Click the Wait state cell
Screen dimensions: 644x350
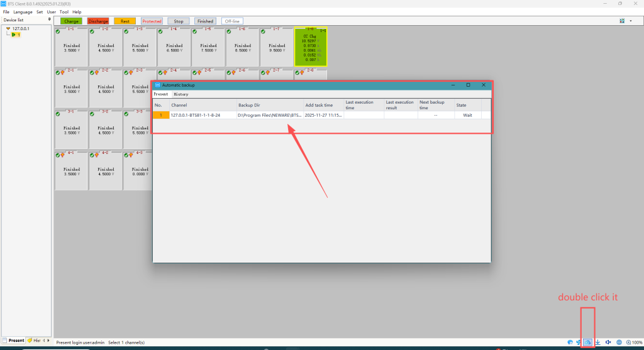(467, 115)
